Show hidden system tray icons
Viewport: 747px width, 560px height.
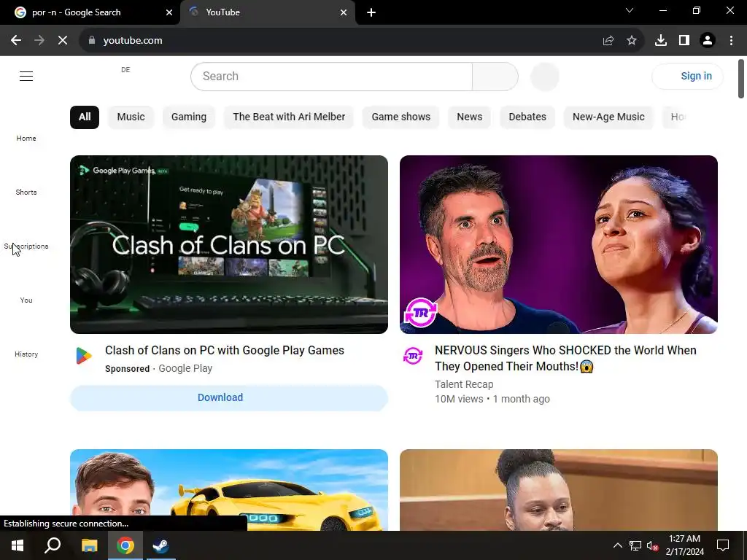617,545
